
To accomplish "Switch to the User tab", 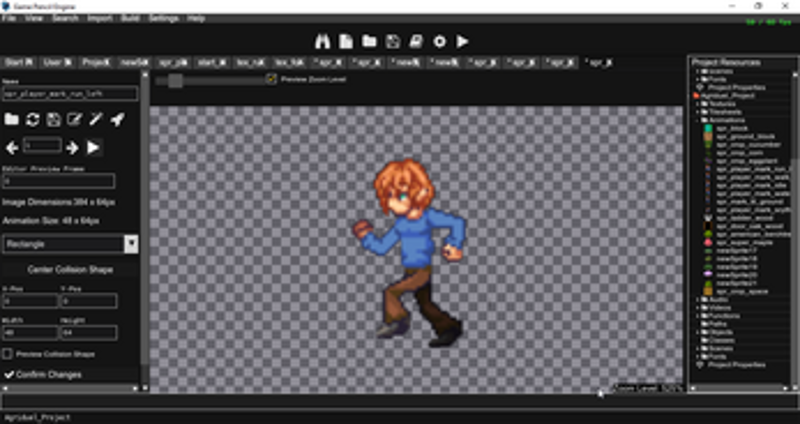I will (x=57, y=63).
